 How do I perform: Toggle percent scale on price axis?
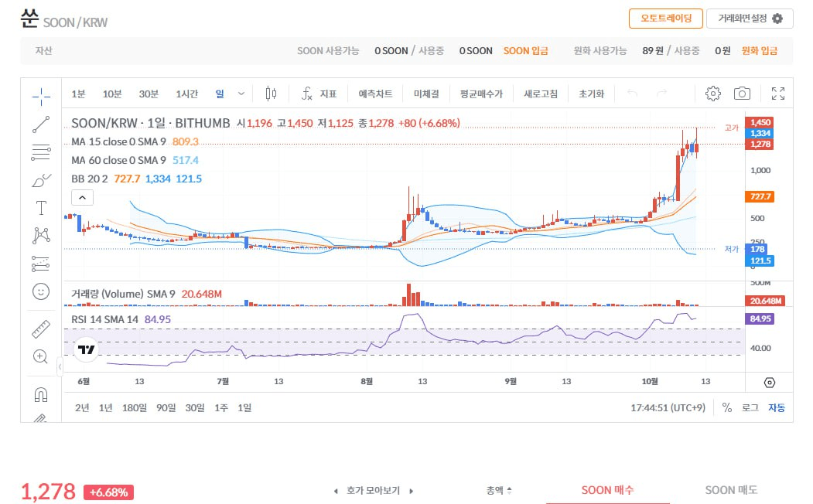pyautogui.click(x=727, y=407)
